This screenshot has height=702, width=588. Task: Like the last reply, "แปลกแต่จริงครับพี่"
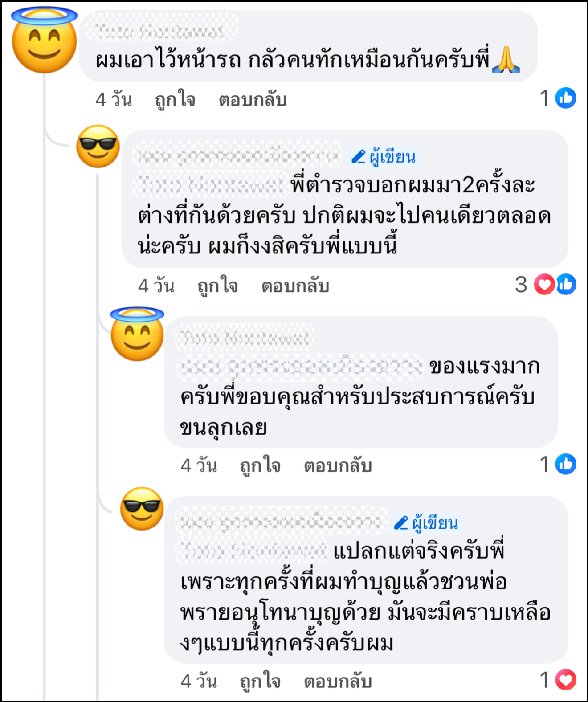[x=260, y=681]
